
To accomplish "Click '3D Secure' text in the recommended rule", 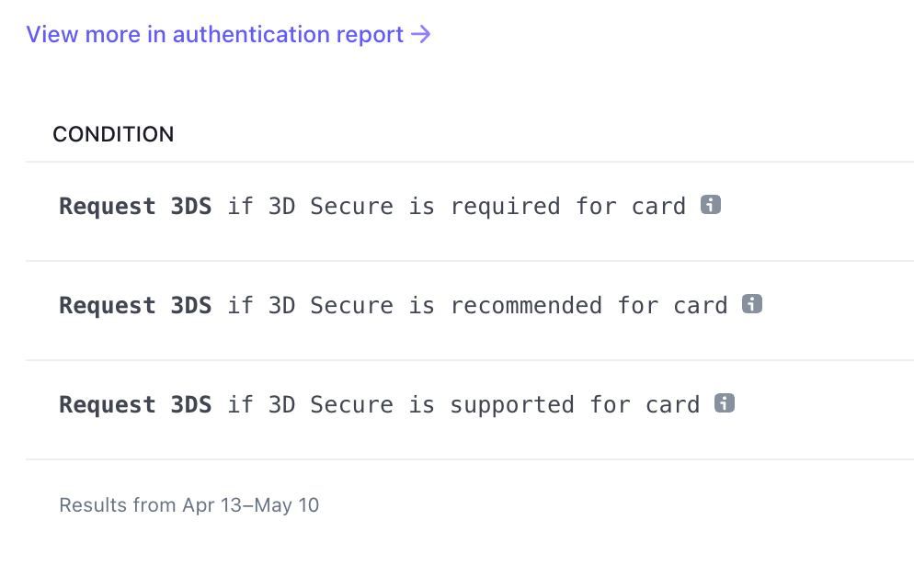I will [x=330, y=306].
